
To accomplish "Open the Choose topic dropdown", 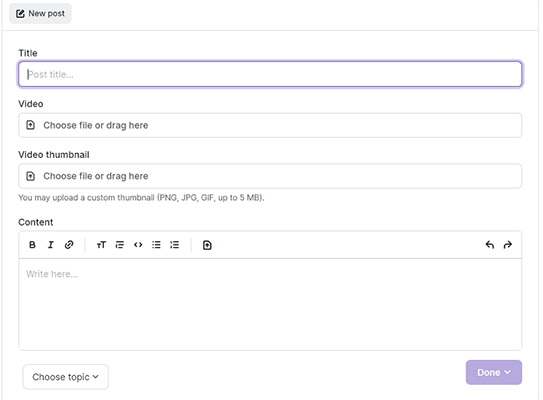I will point(65,377).
